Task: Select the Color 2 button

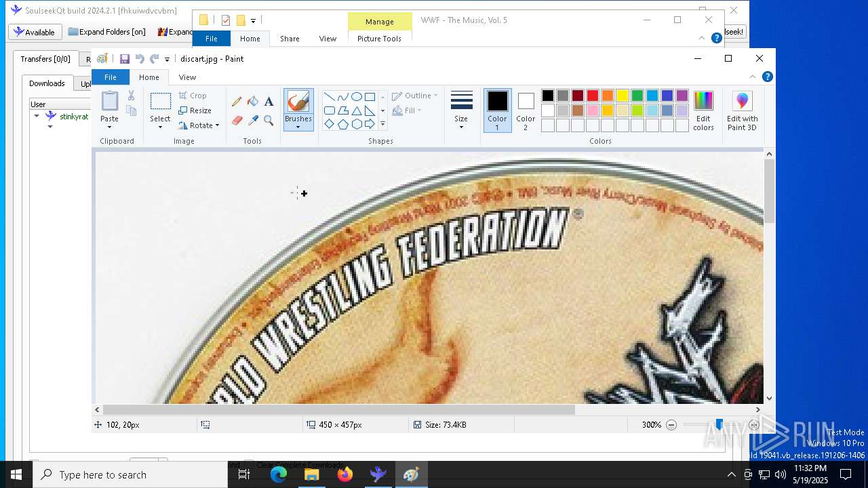Action: click(x=526, y=110)
